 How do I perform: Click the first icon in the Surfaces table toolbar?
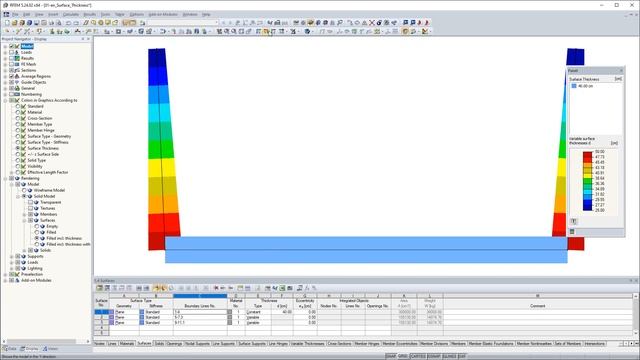point(99,288)
